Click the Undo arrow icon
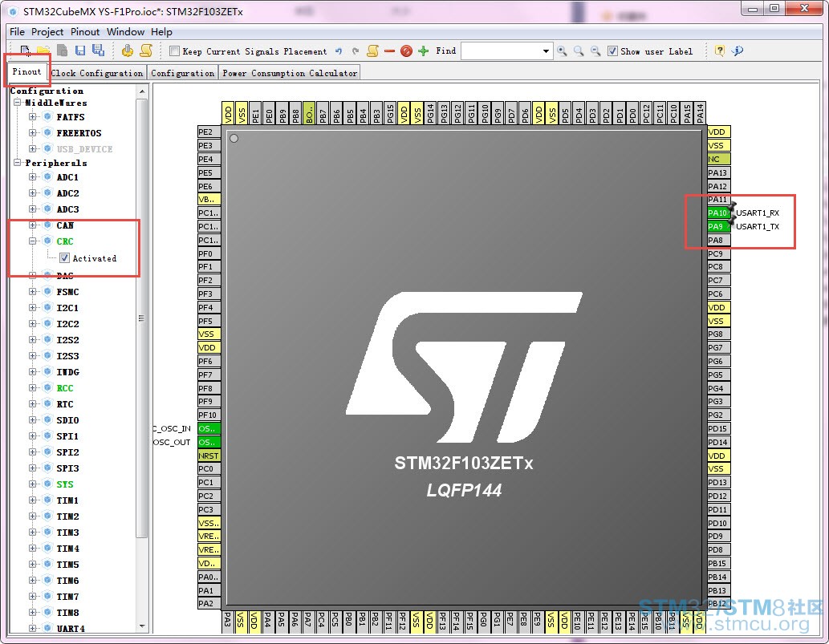 coord(339,51)
